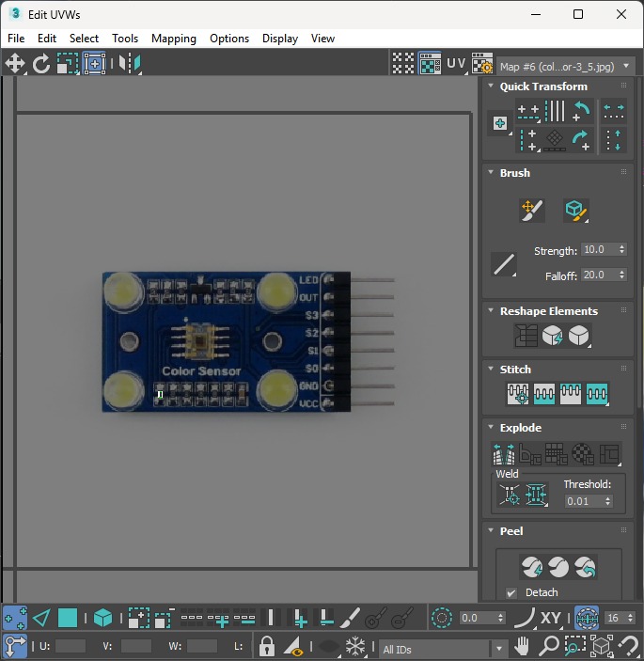Open the View menu
The width and height of the screenshot is (644, 661).
(x=322, y=39)
